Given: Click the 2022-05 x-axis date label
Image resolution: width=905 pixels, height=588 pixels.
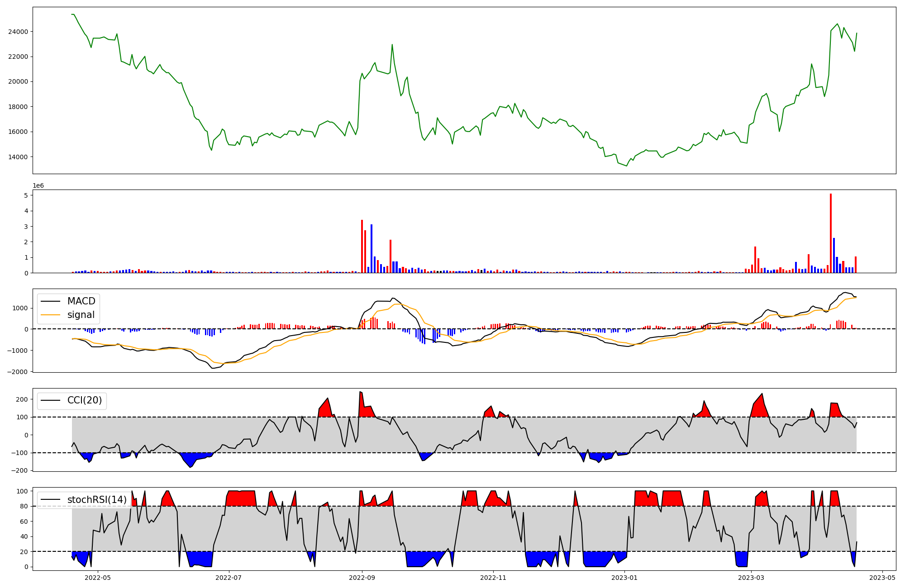Looking at the screenshot, I should (98, 577).
